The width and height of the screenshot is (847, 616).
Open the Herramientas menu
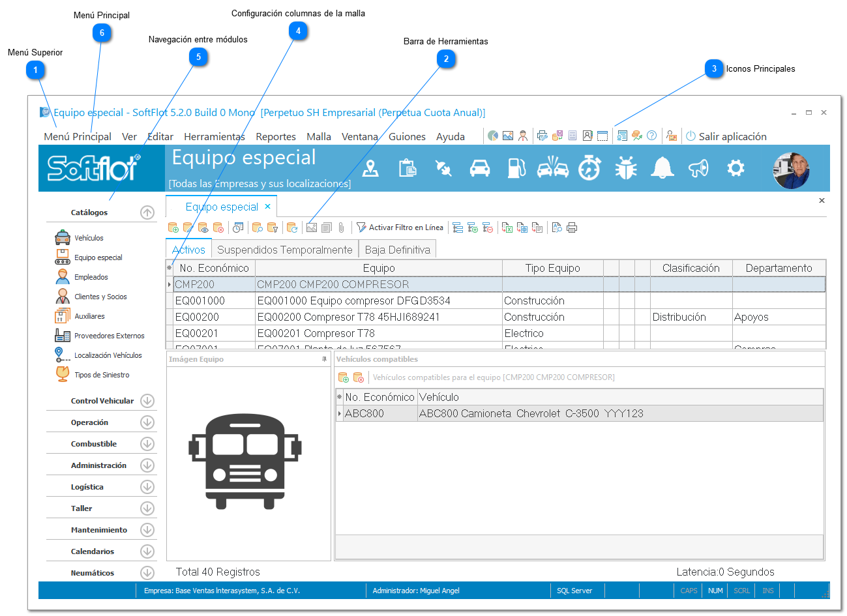coord(215,136)
